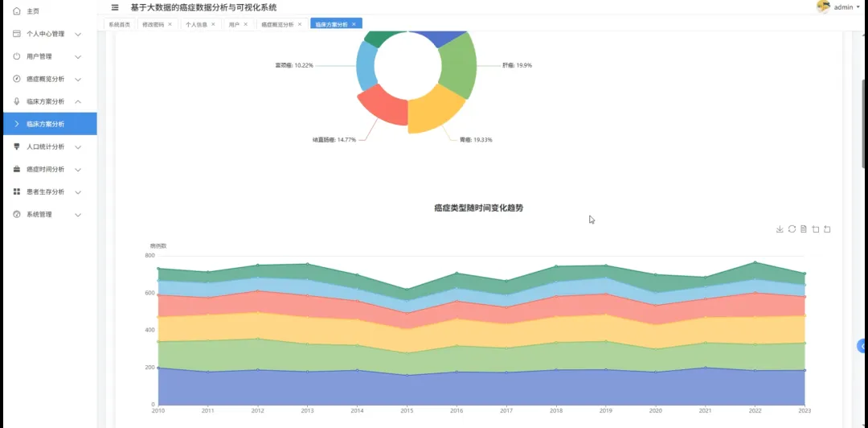Click the power icon of 用户管理

pyautogui.click(x=17, y=56)
